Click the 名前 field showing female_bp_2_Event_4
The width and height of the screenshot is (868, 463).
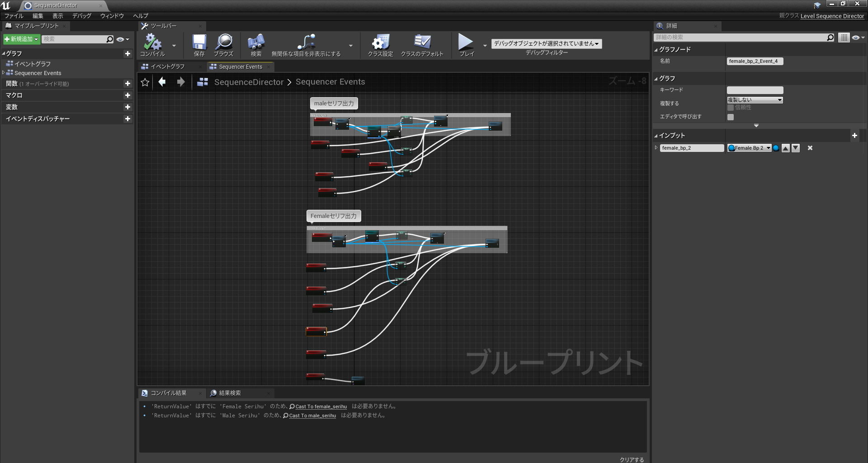(755, 61)
